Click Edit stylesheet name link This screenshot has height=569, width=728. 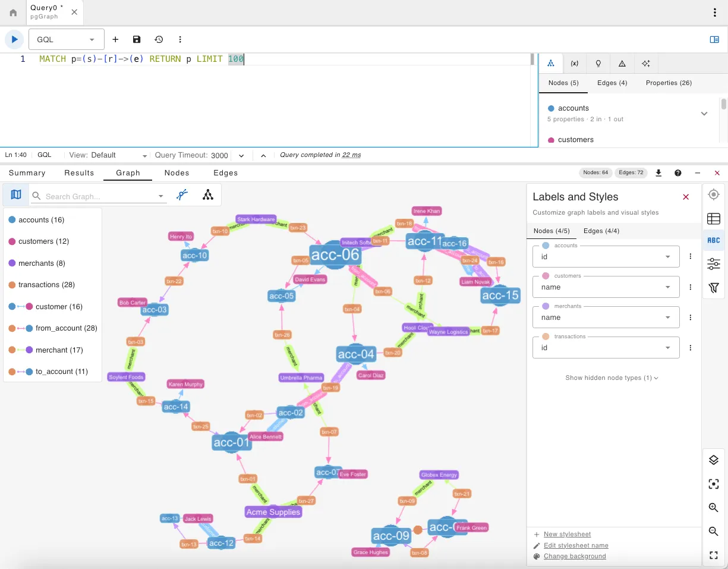[576, 545]
